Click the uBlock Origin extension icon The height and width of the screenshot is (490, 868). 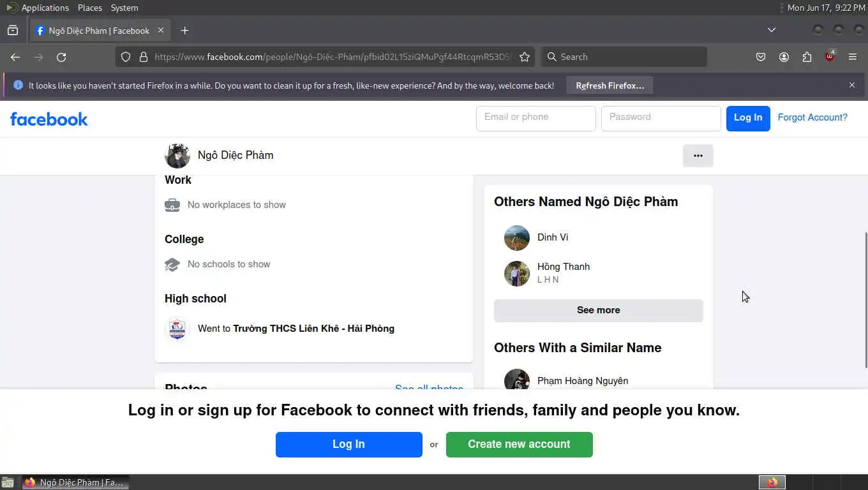pos(830,56)
